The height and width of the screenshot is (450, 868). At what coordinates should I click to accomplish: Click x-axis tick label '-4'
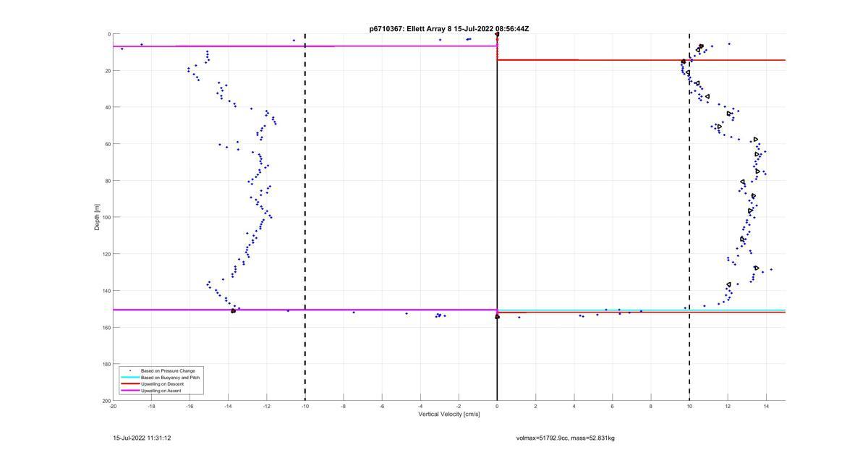pyautogui.click(x=420, y=406)
